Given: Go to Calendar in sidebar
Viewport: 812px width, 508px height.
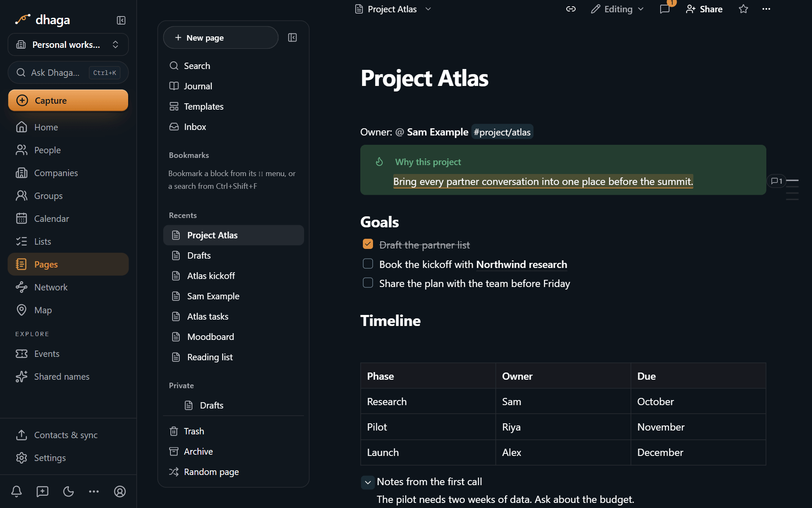Looking at the screenshot, I should pyautogui.click(x=68, y=219).
